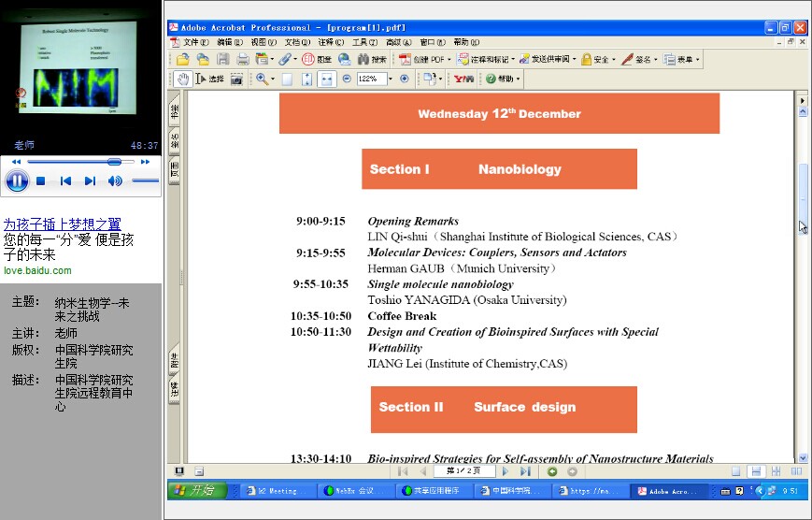
Task: Open 为孩子插上梦想之翼 ad link
Action: (x=63, y=224)
